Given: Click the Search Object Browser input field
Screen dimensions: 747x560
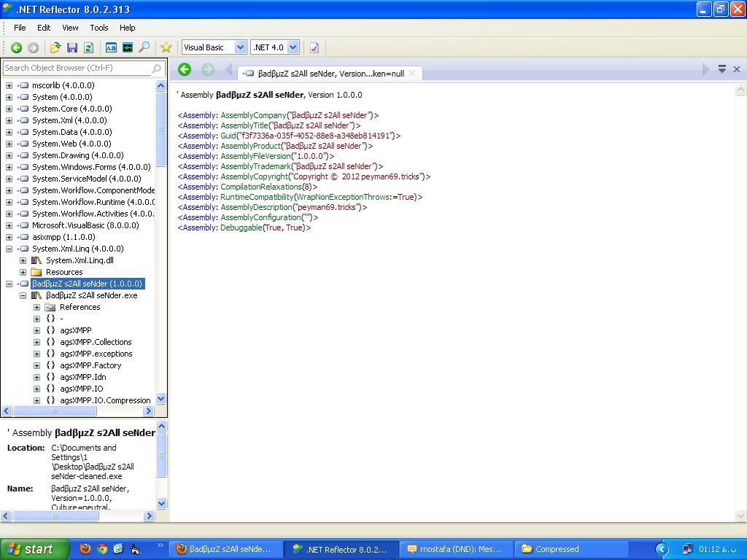Looking at the screenshot, I should pyautogui.click(x=77, y=68).
